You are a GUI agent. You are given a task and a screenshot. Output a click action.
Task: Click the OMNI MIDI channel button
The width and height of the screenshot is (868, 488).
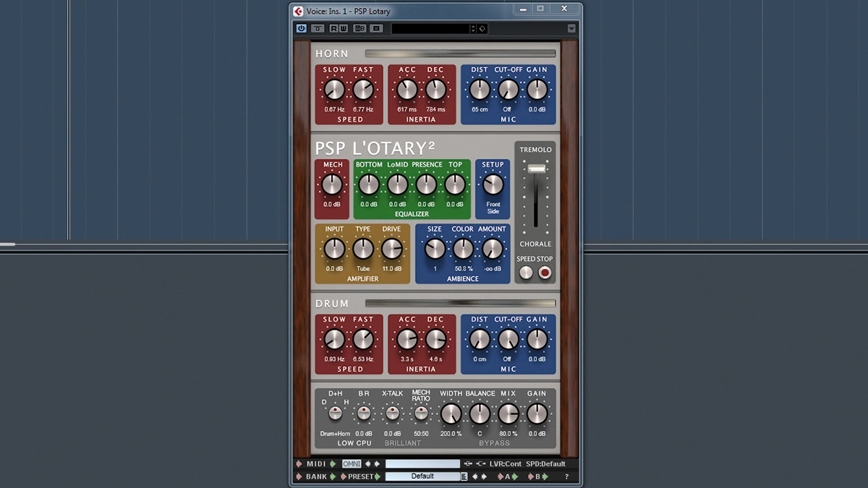pyautogui.click(x=352, y=464)
